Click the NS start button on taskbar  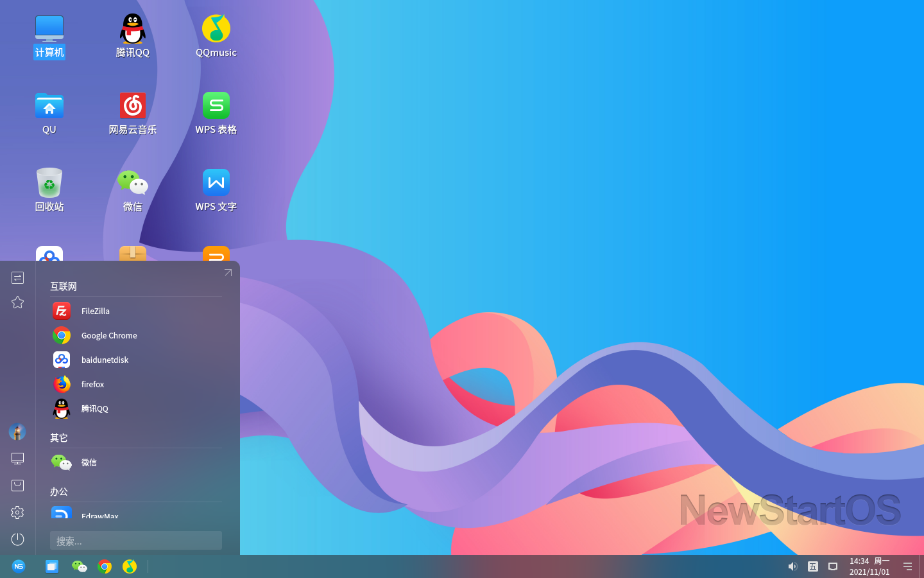[19, 566]
